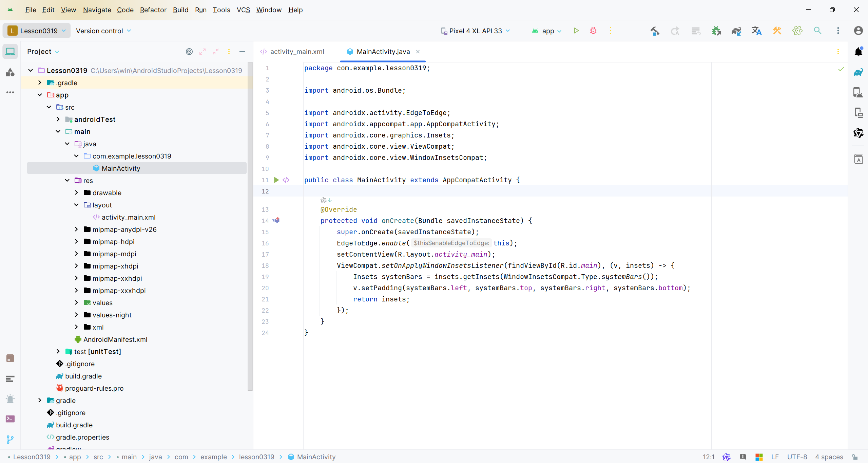Click lesson0319 breadcrumb in navigation bar
Image resolution: width=868 pixels, height=463 pixels.
tap(256, 457)
